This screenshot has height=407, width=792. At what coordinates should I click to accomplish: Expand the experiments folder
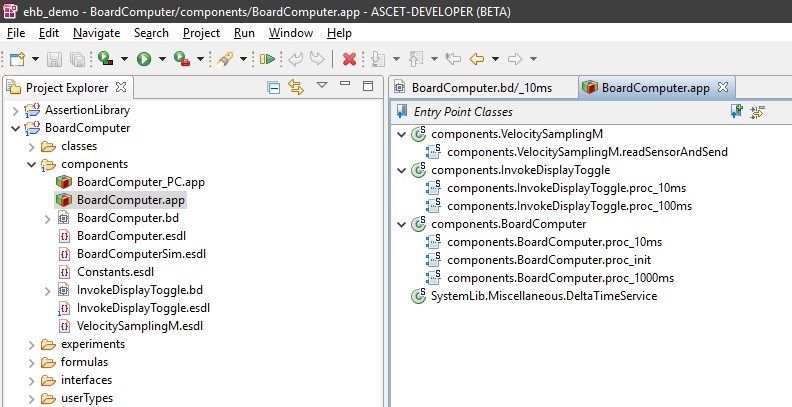point(31,344)
